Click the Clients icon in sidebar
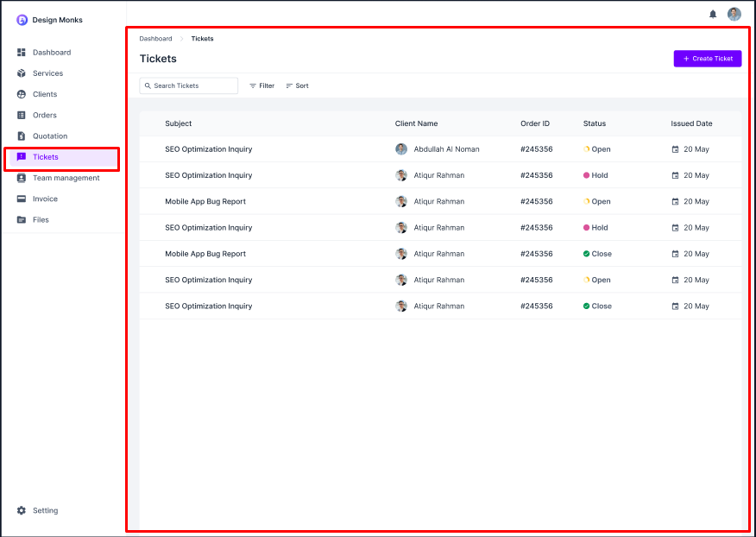This screenshot has height=537, width=756. pyautogui.click(x=22, y=94)
